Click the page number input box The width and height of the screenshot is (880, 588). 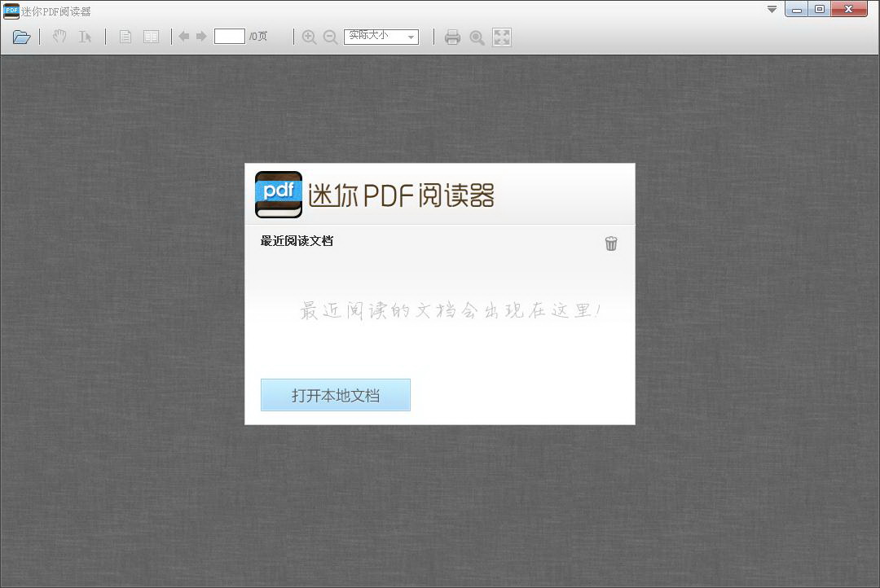tap(230, 37)
